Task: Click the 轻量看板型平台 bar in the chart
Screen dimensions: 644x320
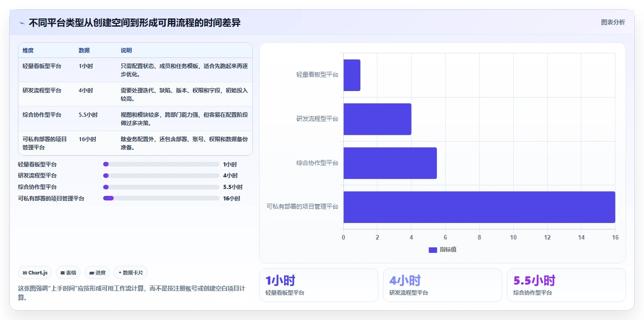Action: pyautogui.click(x=352, y=75)
